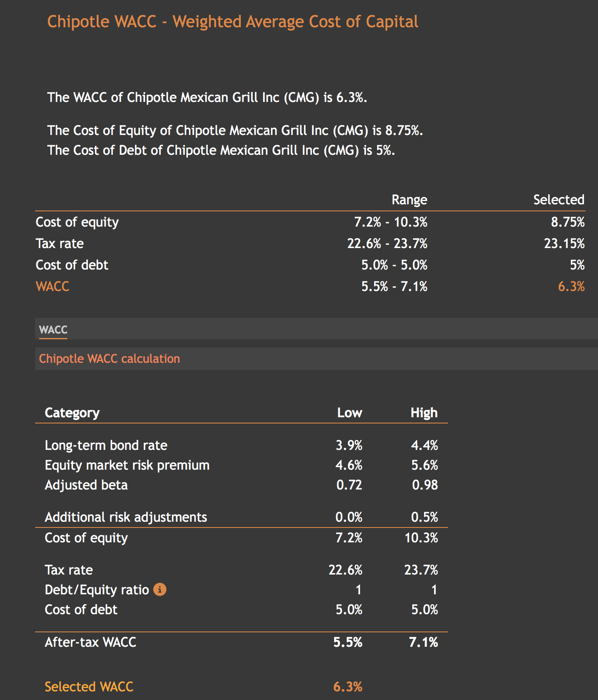598x700 pixels.
Task: Click the Debt/Equity ratio info icon
Action: (x=160, y=590)
